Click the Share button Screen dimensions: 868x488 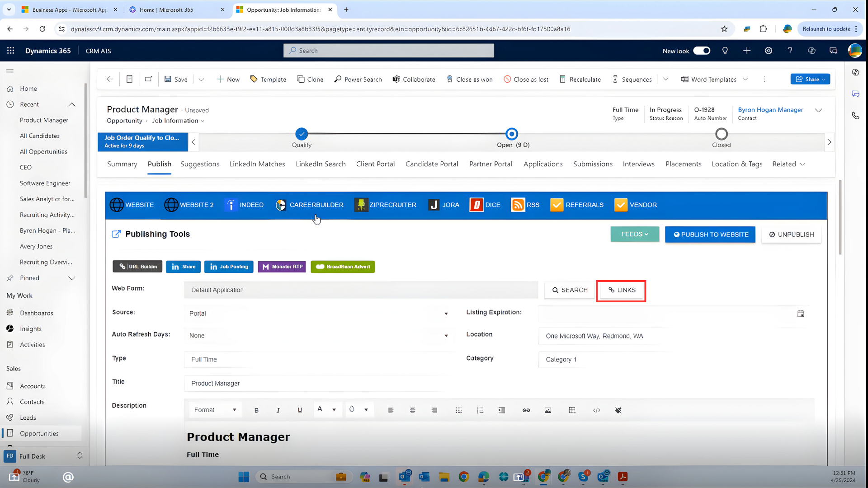coord(810,79)
